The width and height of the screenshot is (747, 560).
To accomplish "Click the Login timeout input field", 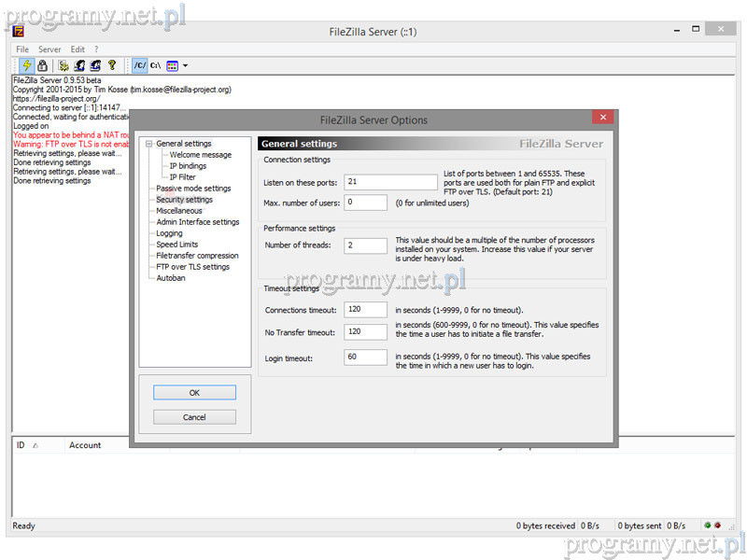I will click(365, 357).
